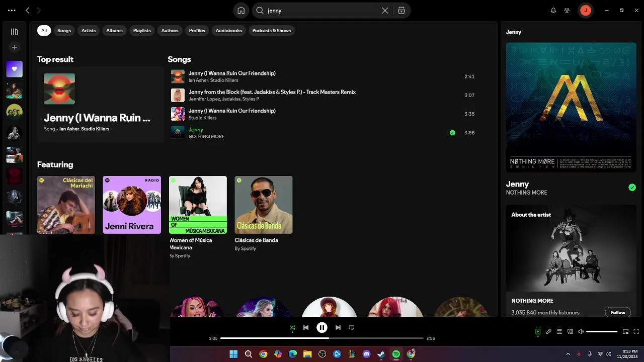Open Connect to a device icon
This screenshot has width=644, height=362.
(570, 332)
